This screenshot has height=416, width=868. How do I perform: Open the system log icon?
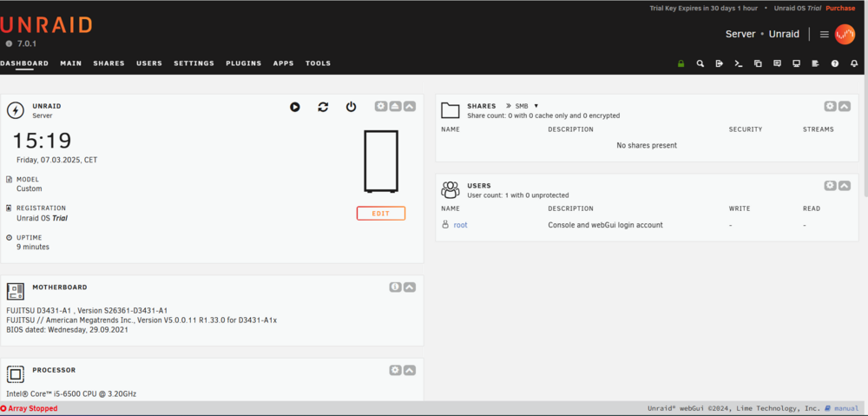(815, 63)
